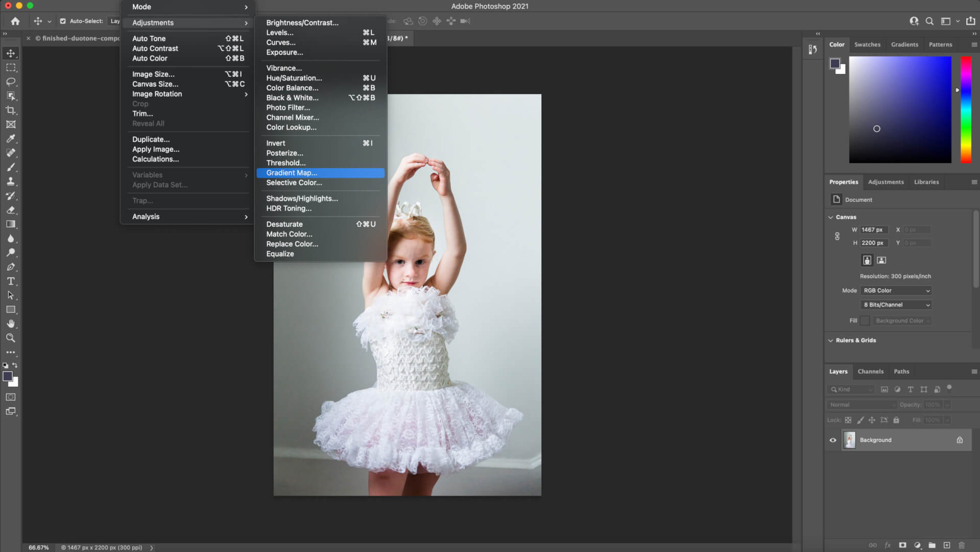Activate the Hand tool
This screenshot has height=552, width=980.
point(11,324)
